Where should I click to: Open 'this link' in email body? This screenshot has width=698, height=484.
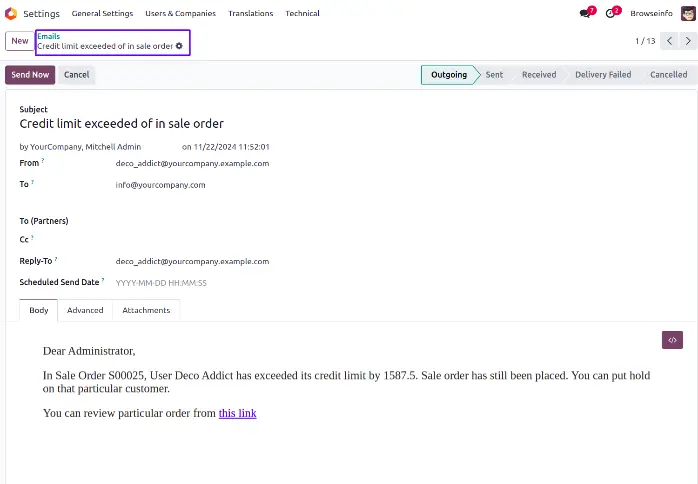pos(237,413)
